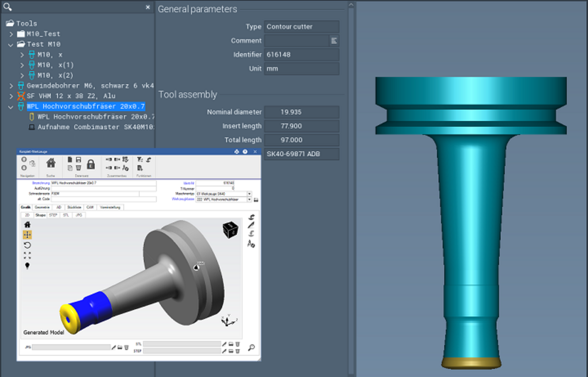
Task: Click the comment text editor icon
Action: pos(334,41)
